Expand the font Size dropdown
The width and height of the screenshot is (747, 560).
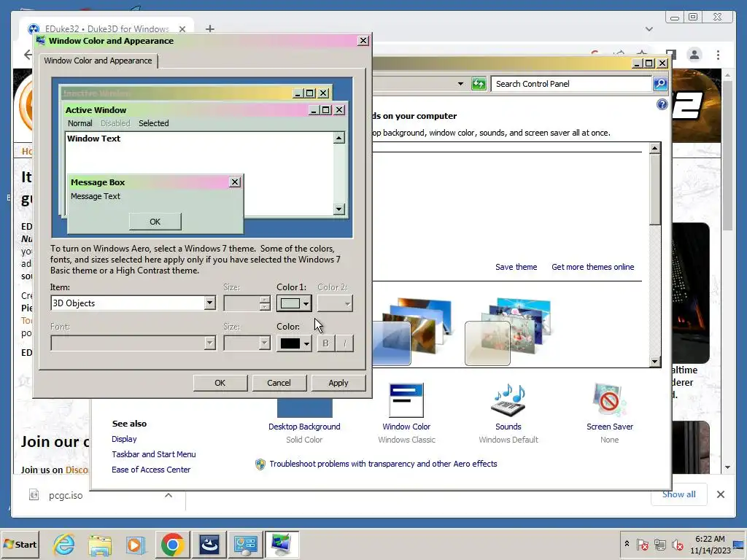pos(264,343)
